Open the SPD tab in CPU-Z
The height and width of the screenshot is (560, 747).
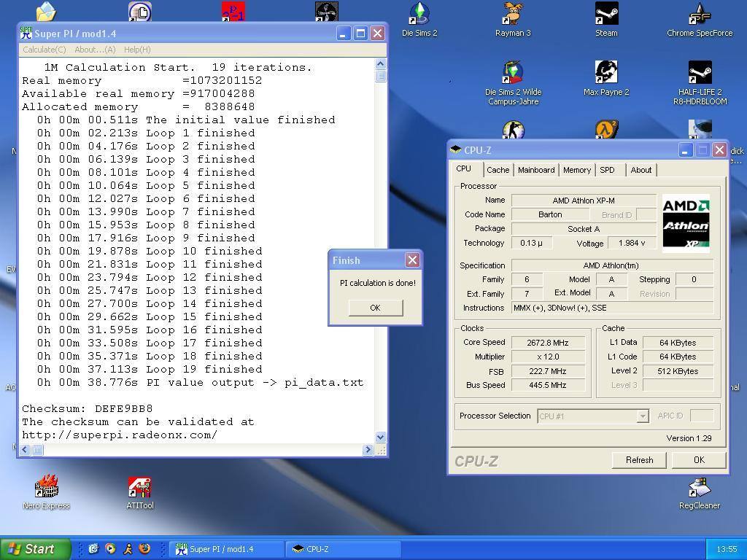tap(607, 170)
